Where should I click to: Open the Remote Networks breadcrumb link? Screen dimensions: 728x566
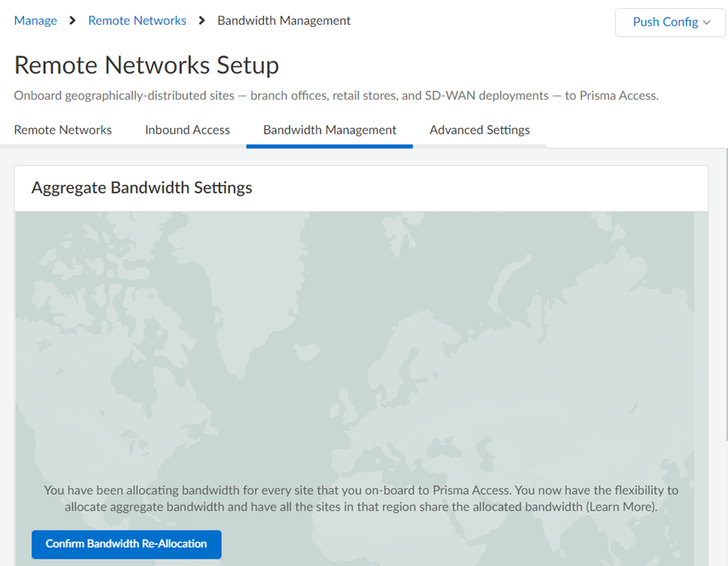pos(137,20)
